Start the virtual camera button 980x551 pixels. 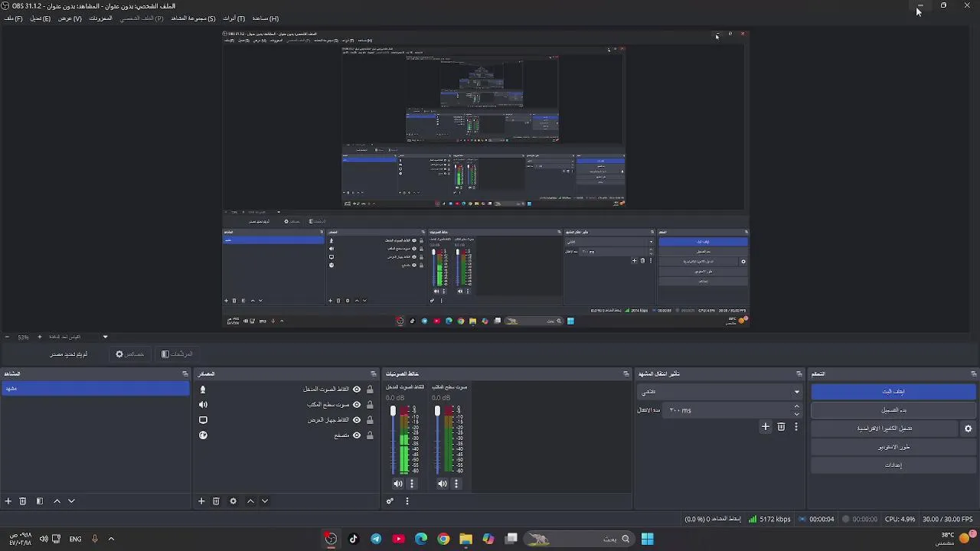pos(885,429)
